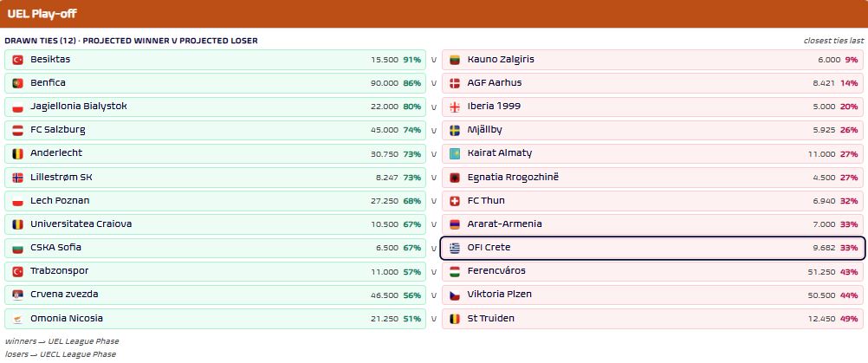Click the Swiss flag beside FC Thun
The image size is (868, 363).
click(455, 201)
